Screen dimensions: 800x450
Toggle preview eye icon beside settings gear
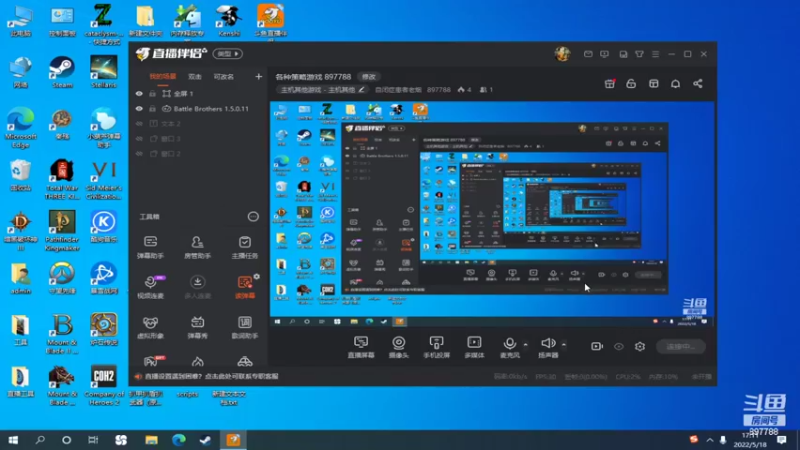point(619,346)
